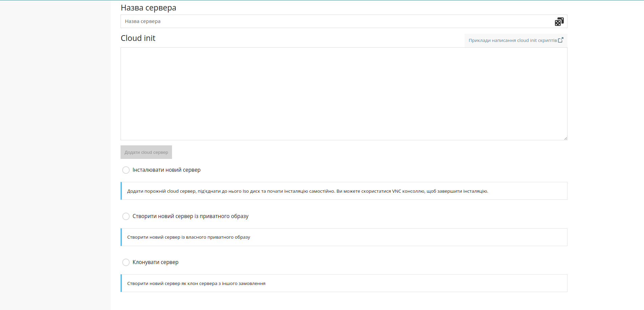The width and height of the screenshot is (644, 310).
Task: Choose the Клонувати сервер radio option
Action: [x=126, y=262]
